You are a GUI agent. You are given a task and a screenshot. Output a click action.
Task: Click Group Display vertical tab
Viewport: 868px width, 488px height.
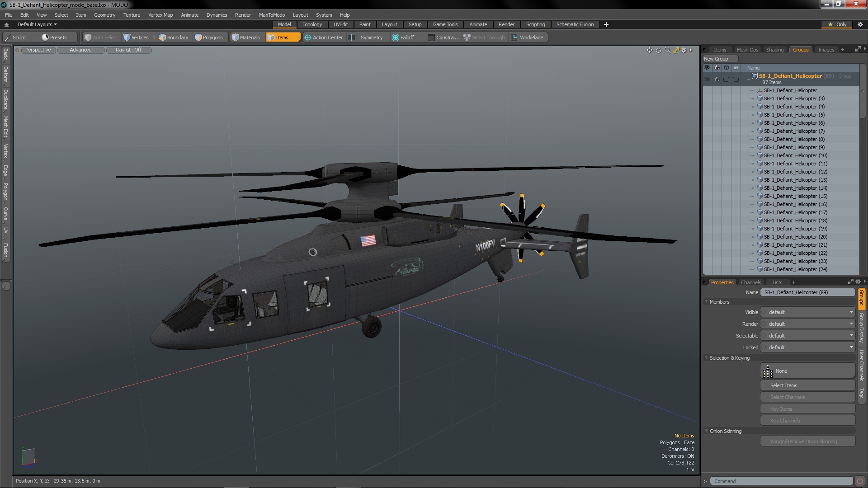tap(861, 327)
